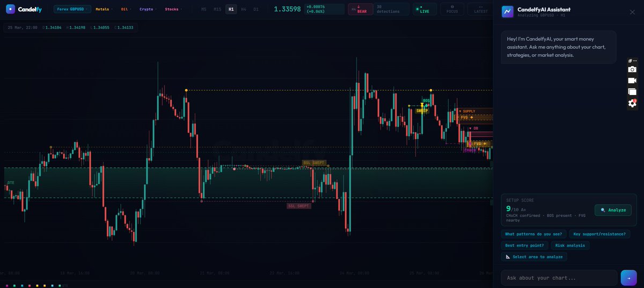Screen dimensions: 644x288
Task: Switch to the M5 timeframe
Action: (203, 9)
